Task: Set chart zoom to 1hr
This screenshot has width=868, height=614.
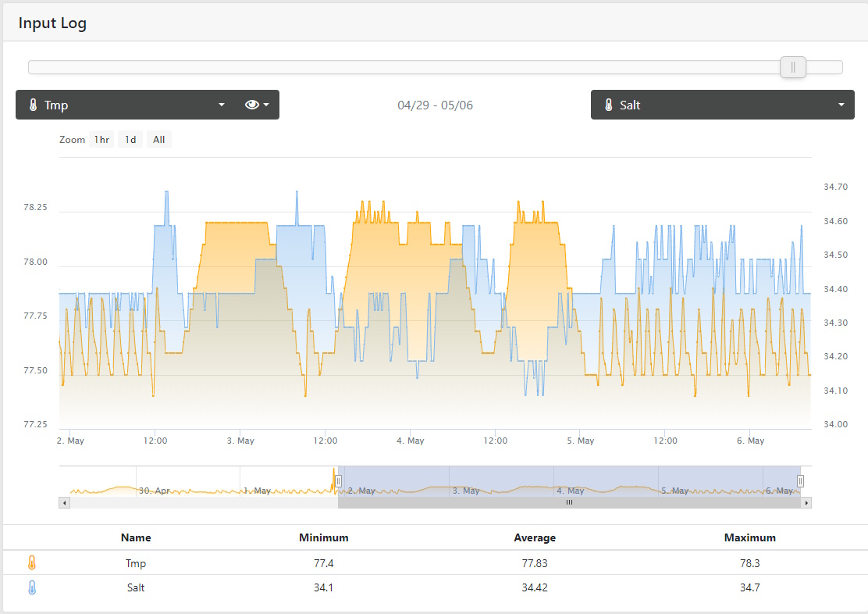Action: pyautogui.click(x=101, y=140)
